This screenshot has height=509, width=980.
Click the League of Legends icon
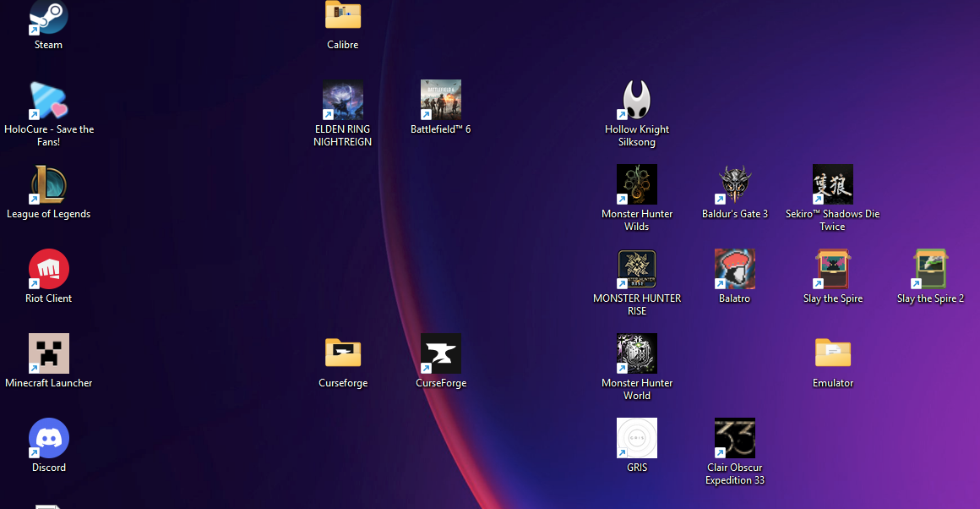click(48, 184)
